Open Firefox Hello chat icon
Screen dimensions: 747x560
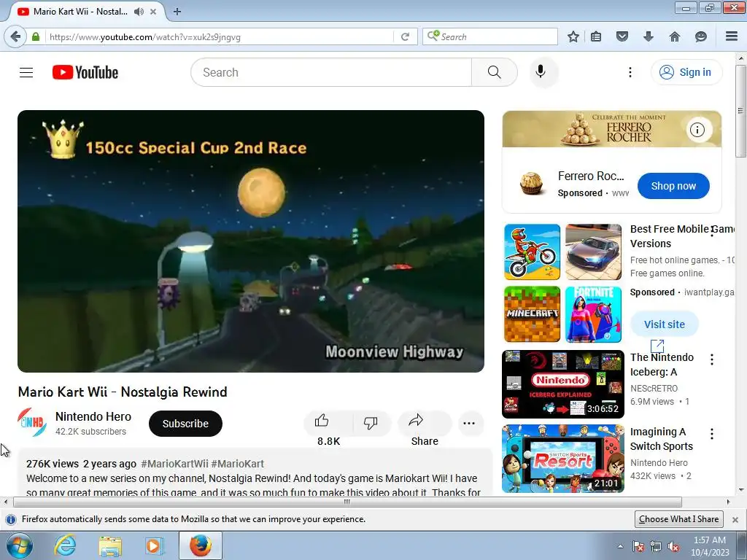[x=701, y=36]
